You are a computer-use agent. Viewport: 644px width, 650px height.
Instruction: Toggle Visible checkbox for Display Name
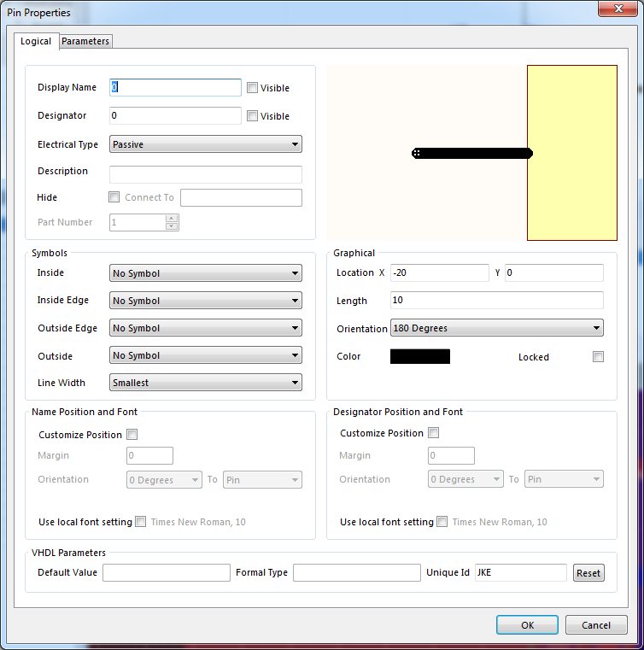(252, 87)
